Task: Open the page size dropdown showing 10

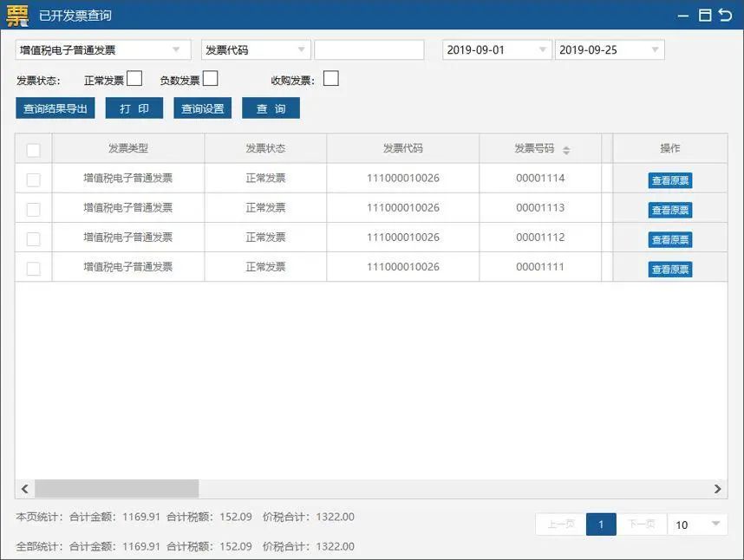Action: tap(697, 524)
